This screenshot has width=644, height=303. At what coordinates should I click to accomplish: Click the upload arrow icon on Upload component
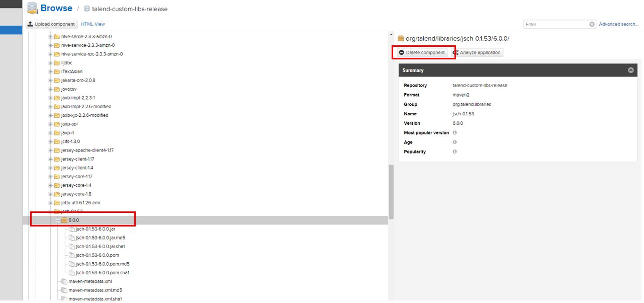[x=30, y=24]
